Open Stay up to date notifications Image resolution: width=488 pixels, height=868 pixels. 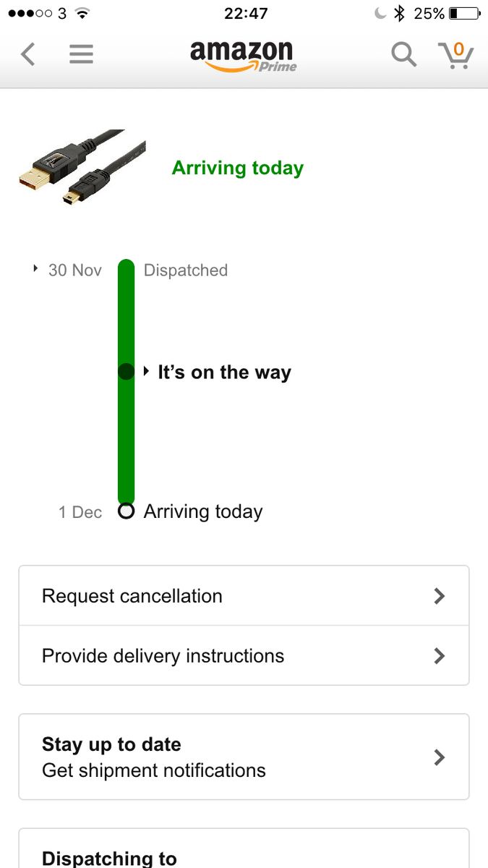pos(244,757)
